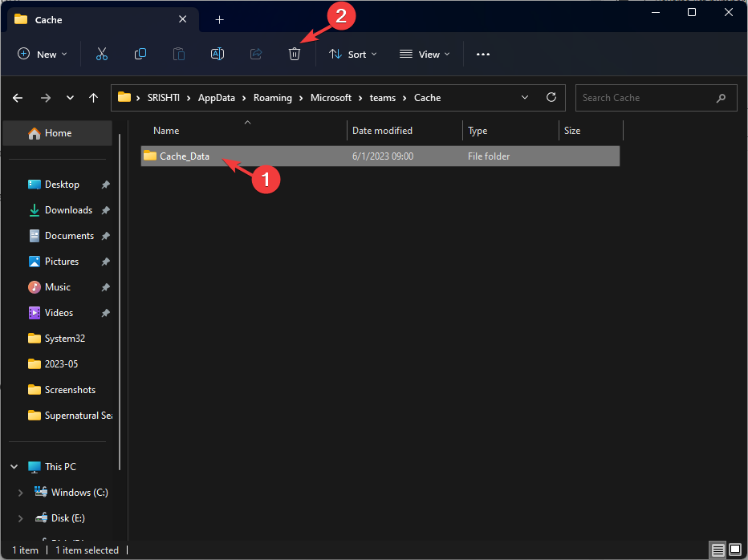Click the folder icon in address bar
Image resolution: width=748 pixels, height=560 pixels.
pyautogui.click(x=124, y=97)
